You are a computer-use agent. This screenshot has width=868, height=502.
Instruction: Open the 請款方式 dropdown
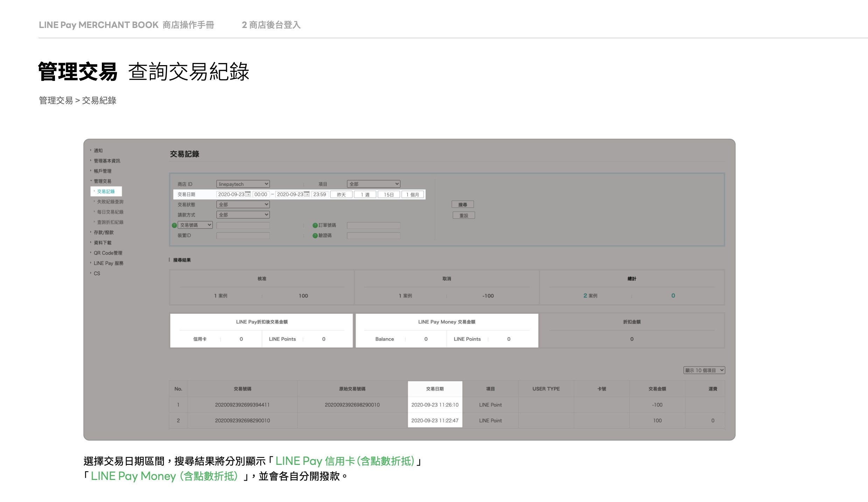(x=243, y=215)
